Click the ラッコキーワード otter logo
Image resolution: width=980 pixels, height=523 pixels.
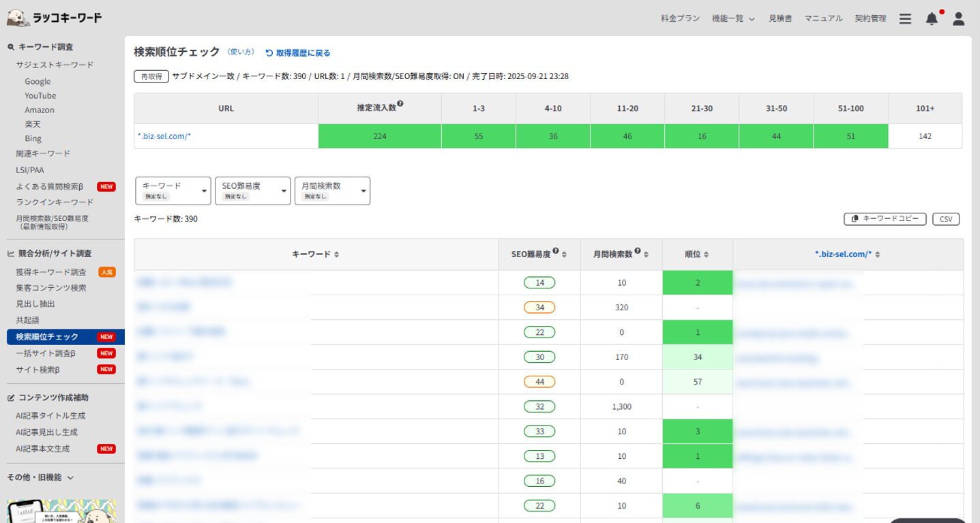[55, 18]
